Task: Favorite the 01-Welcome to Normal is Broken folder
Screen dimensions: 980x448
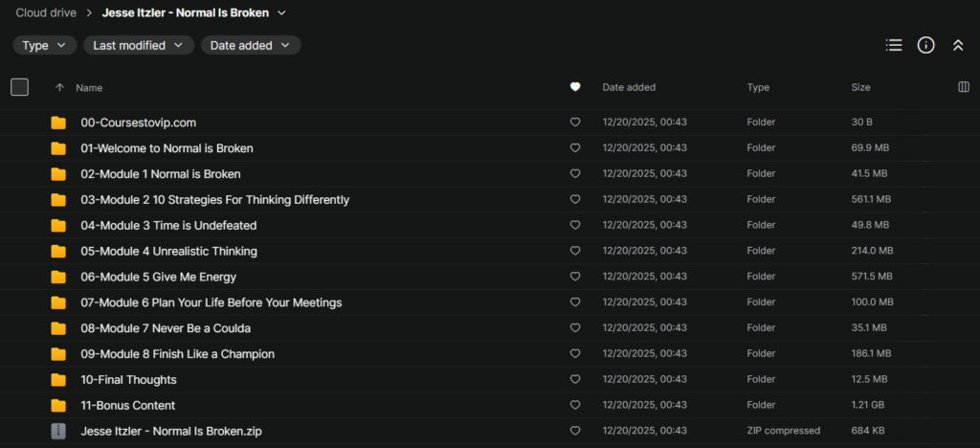Action: coord(575,148)
